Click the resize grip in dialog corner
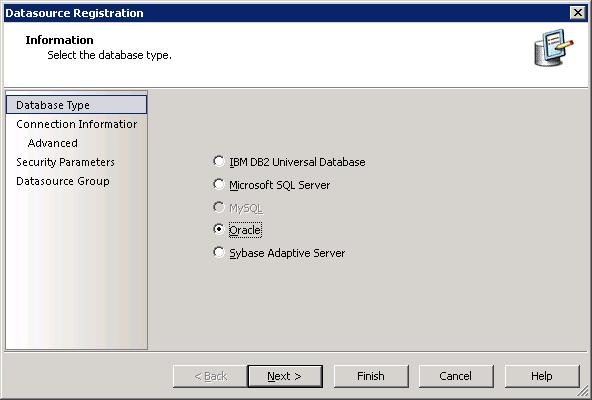This screenshot has height=400, width=592. (x=583, y=391)
